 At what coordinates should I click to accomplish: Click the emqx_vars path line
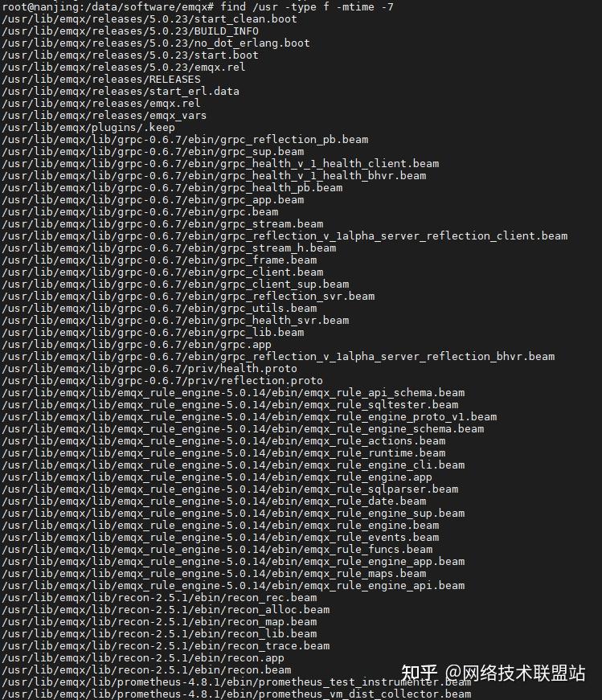point(104,115)
